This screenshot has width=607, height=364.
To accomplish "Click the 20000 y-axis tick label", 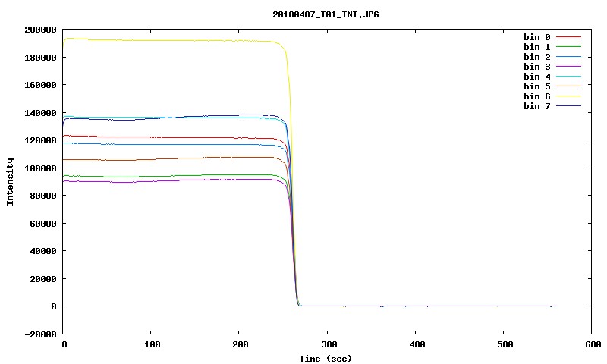I will [x=43, y=279].
